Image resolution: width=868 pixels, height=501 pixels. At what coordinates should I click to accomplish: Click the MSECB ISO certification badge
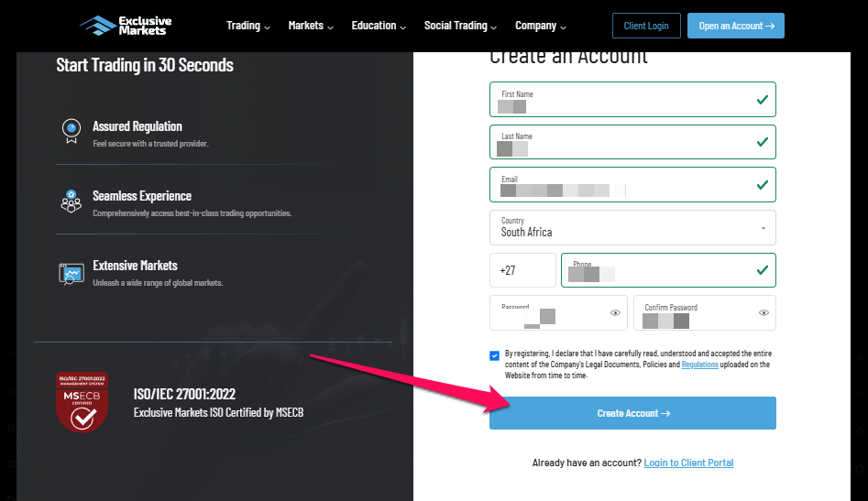(82, 402)
